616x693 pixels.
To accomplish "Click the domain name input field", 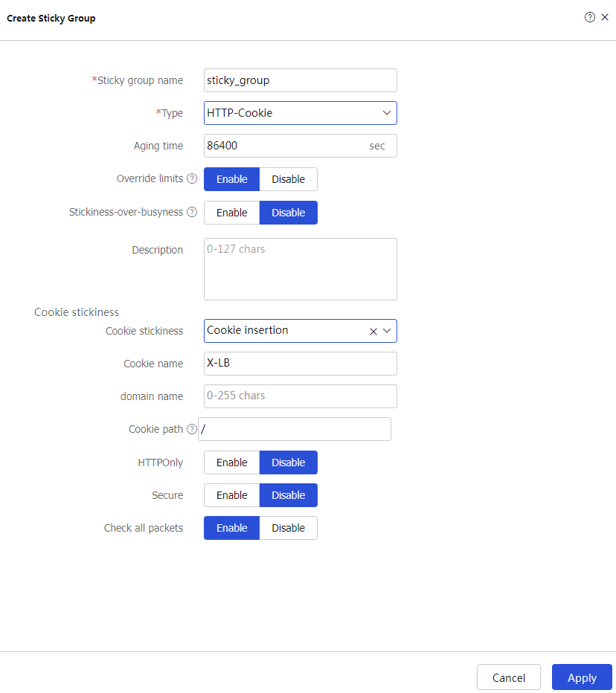I will pyautogui.click(x=300, y=396).
